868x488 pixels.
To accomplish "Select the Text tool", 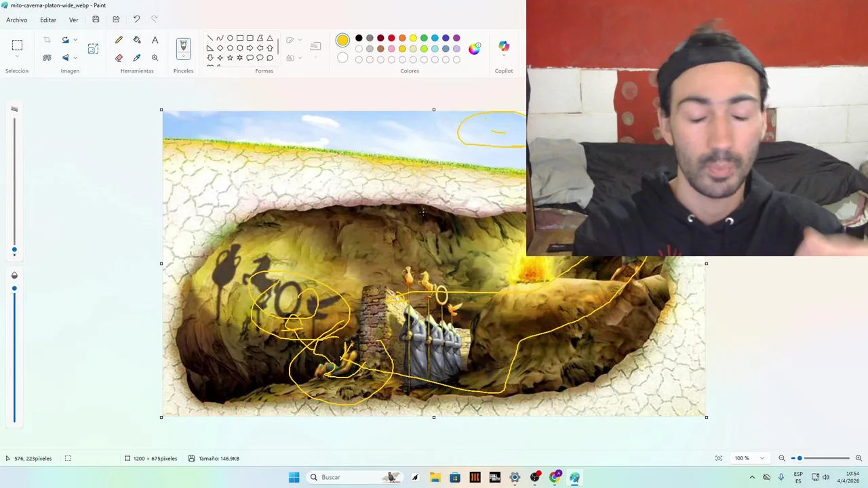I will coord(155,40).
